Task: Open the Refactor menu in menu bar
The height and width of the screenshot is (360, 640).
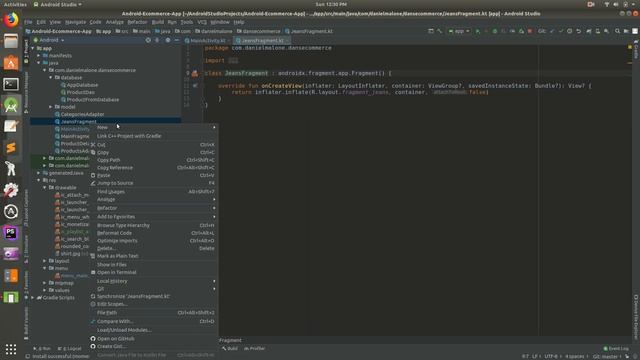Action: pos(137,22)
